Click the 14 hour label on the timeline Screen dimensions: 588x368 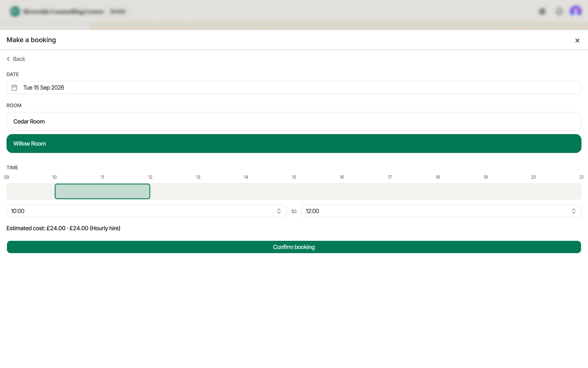[x=246, y=177]
